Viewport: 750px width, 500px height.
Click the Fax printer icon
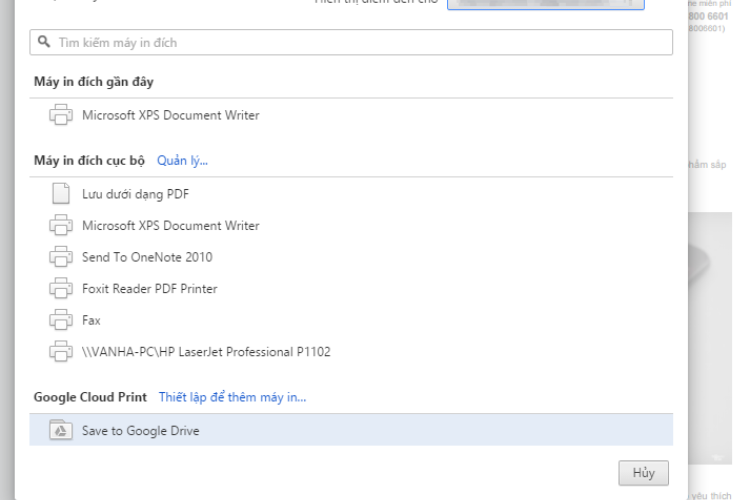[x=61, y=320]
